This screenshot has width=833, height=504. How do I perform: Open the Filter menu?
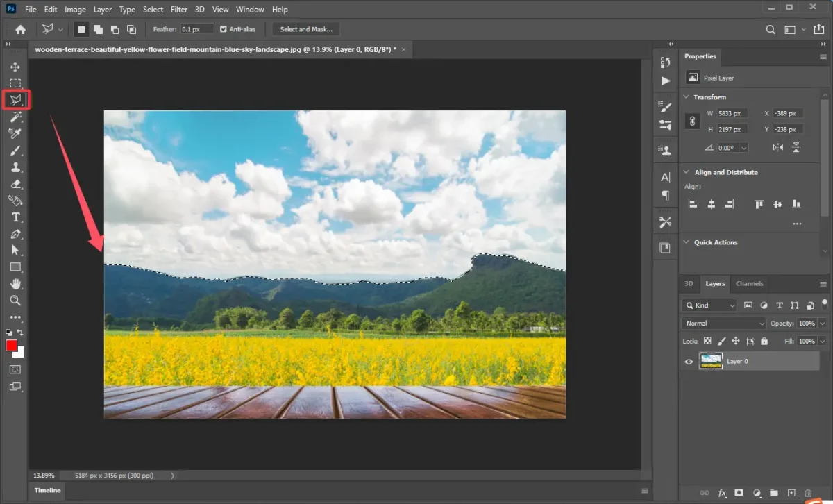point(178,10)
